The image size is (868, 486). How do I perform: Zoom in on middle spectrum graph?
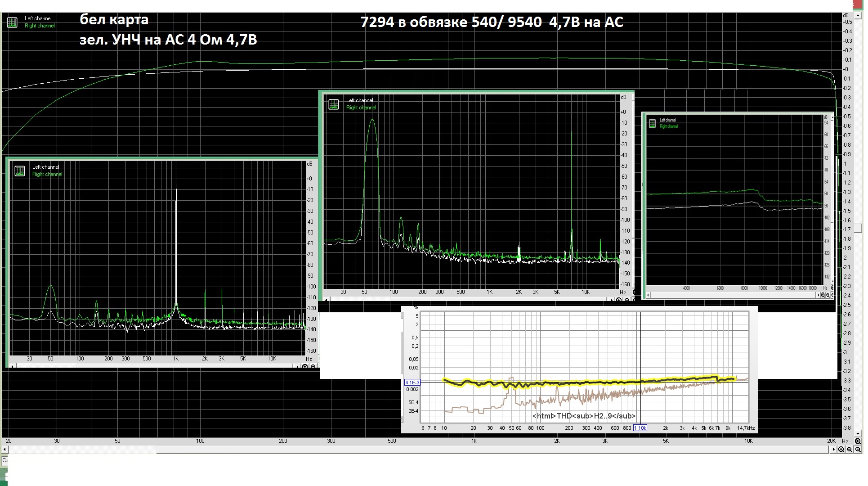619,300
